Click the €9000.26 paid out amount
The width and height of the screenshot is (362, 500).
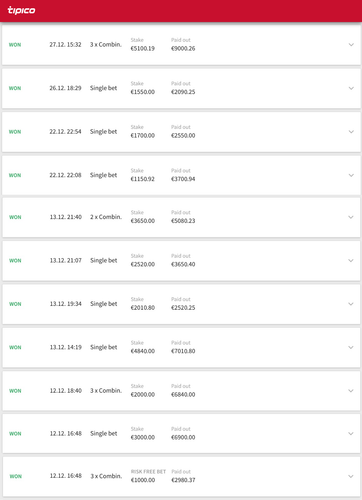(x=183, y=49)
